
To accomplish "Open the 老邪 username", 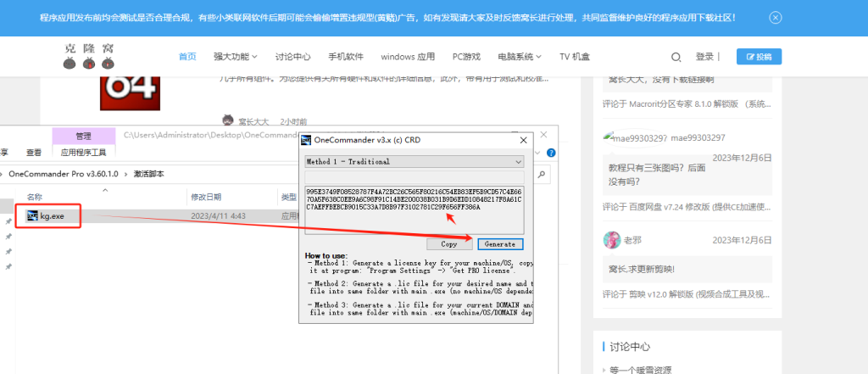I will (632, 241).
